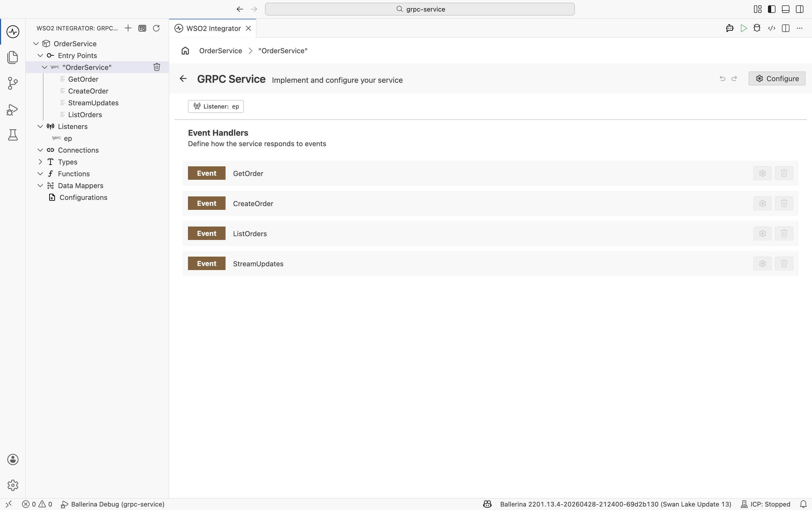Collapse the "OrderService" service node

tap(45, 67)
